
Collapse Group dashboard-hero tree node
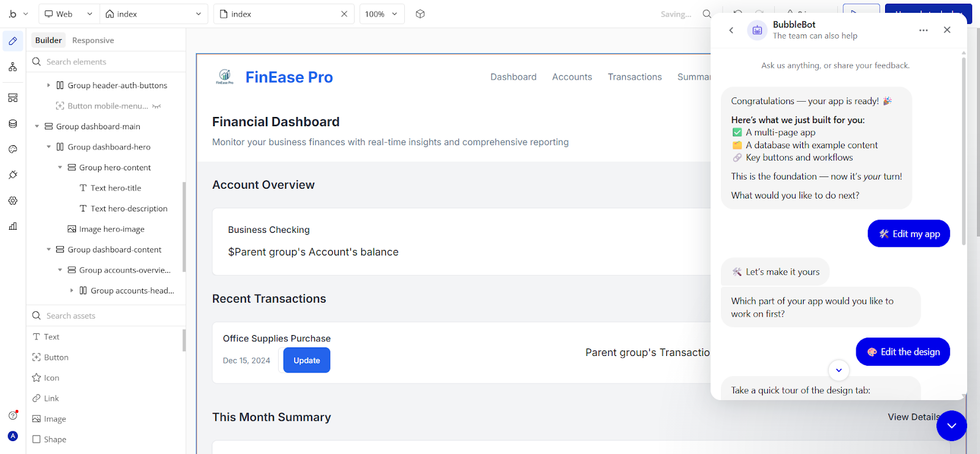[x=48, y=147]
